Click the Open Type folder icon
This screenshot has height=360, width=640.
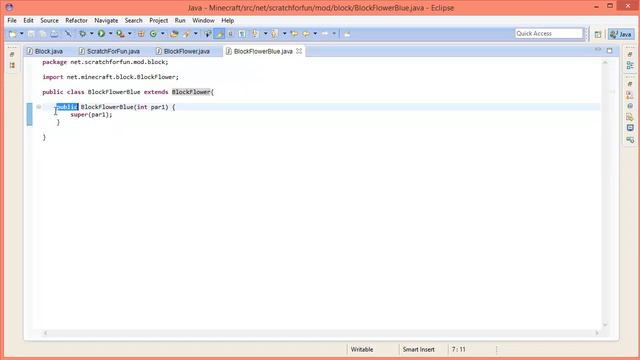[x=174, y=34]
